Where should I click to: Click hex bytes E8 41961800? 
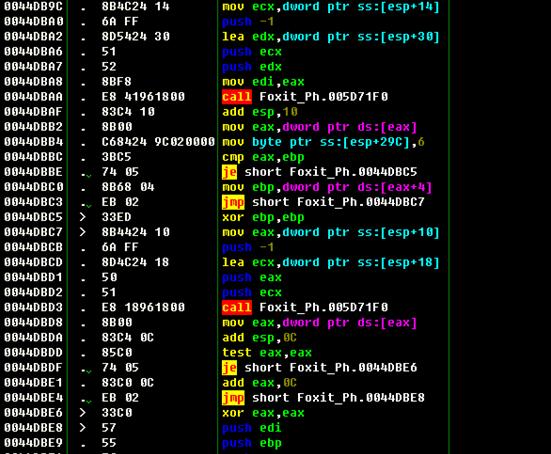click(x=143, y=97)
